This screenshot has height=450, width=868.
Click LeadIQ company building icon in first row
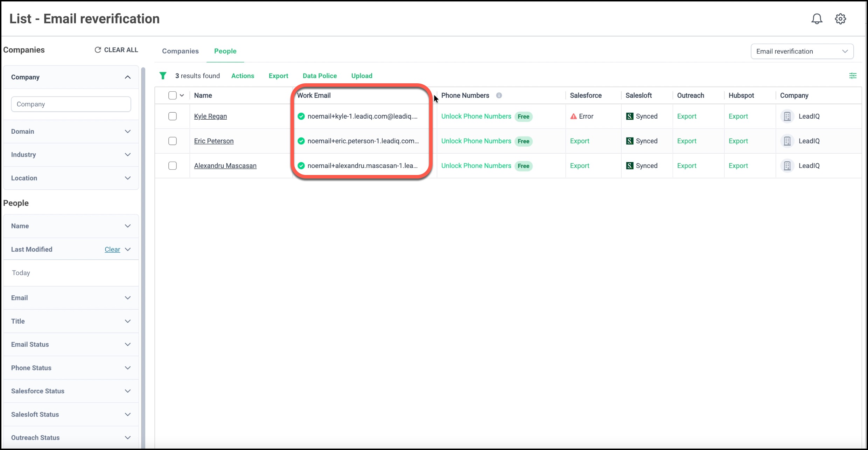pyautogui.click(x=787, y=117)
